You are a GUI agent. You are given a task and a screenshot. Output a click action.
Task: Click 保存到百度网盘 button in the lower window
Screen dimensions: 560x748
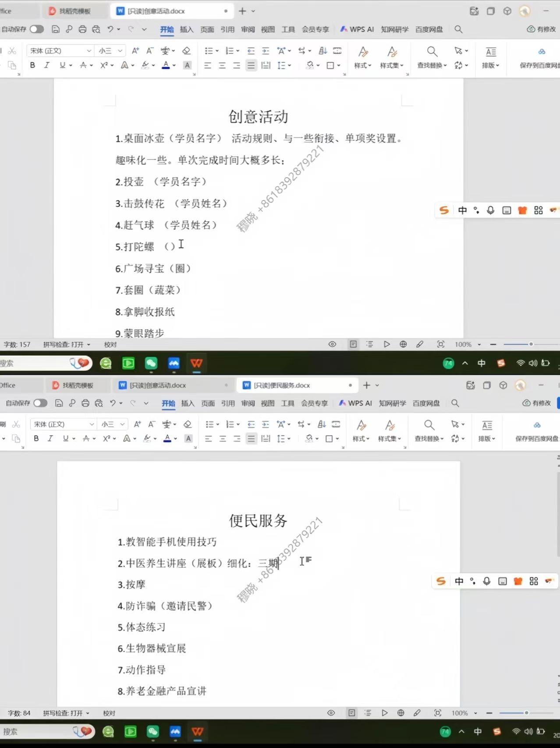coord(537,431)
